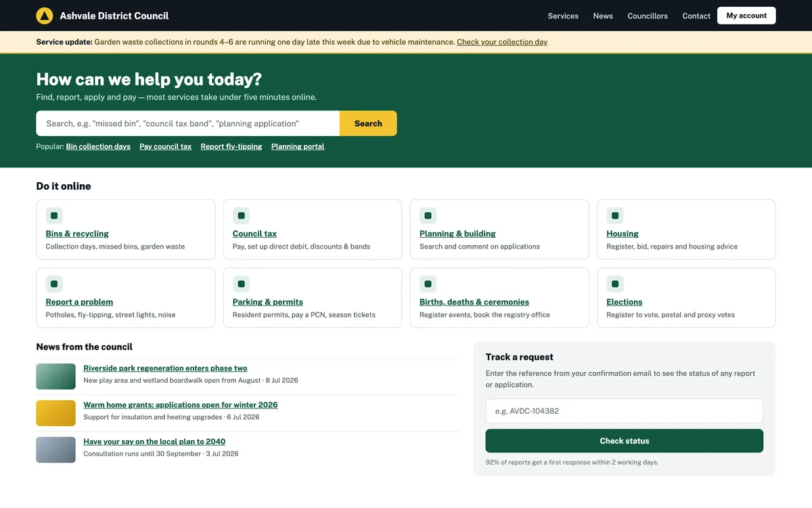Viewport: 812px width, 508px height.
Task: Open the Bins & recycling link
Action: coord(77,234)
